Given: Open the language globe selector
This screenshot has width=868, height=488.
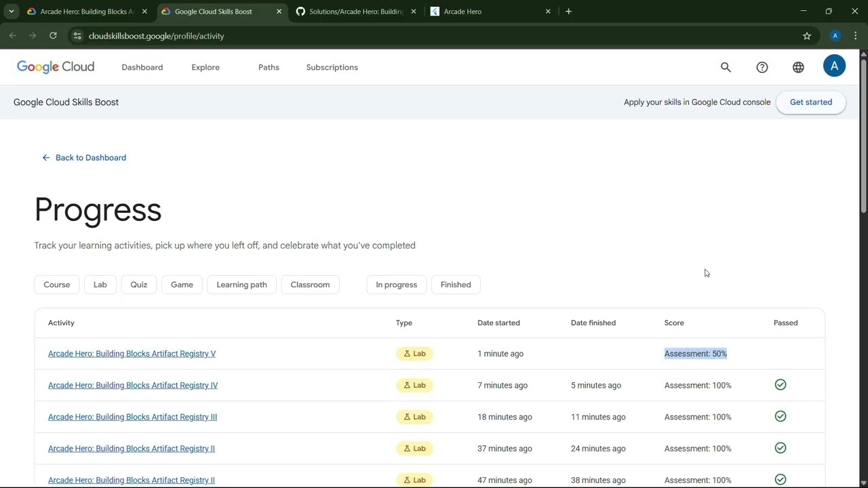Looking at the screenshot, I should (x=798, y=67).
